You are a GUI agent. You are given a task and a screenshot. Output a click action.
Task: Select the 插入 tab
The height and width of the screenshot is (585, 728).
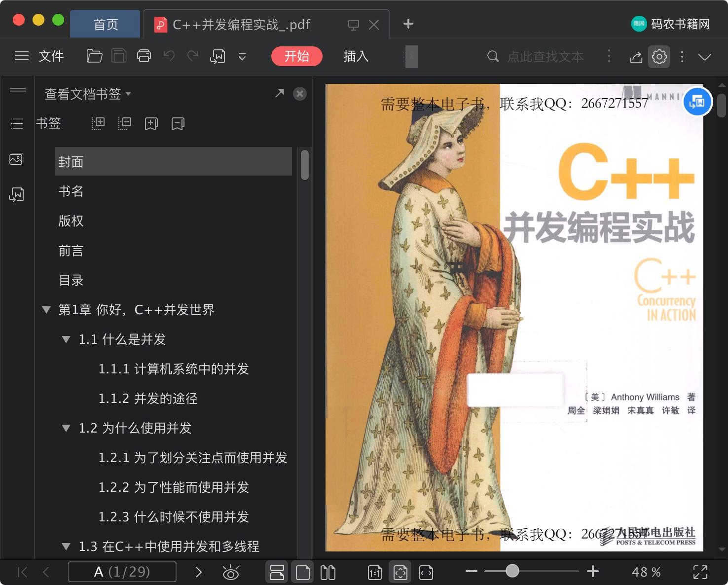click(356, 56)
